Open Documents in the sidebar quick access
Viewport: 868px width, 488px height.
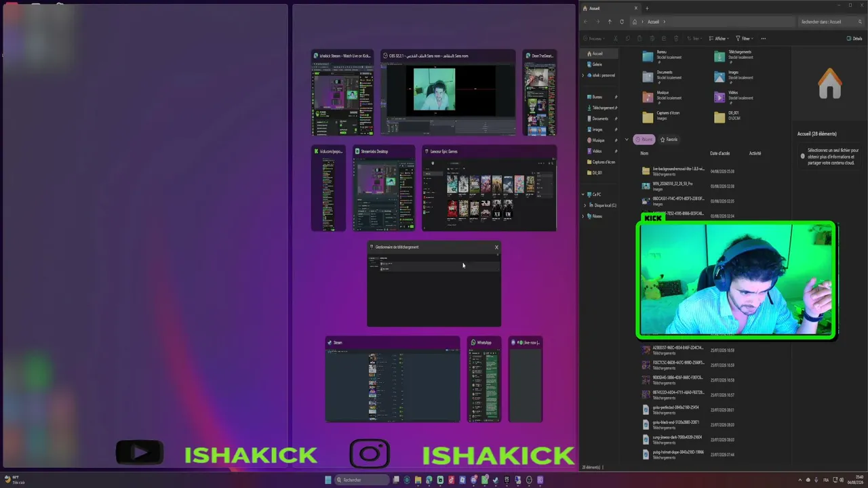click(600, 119)
